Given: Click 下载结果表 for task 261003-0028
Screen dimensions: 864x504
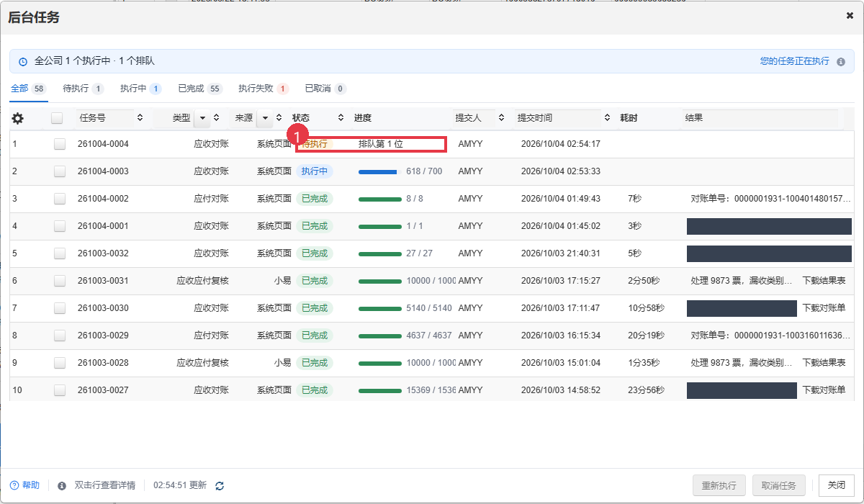Looking at the screenshot, I should [824, 363].
